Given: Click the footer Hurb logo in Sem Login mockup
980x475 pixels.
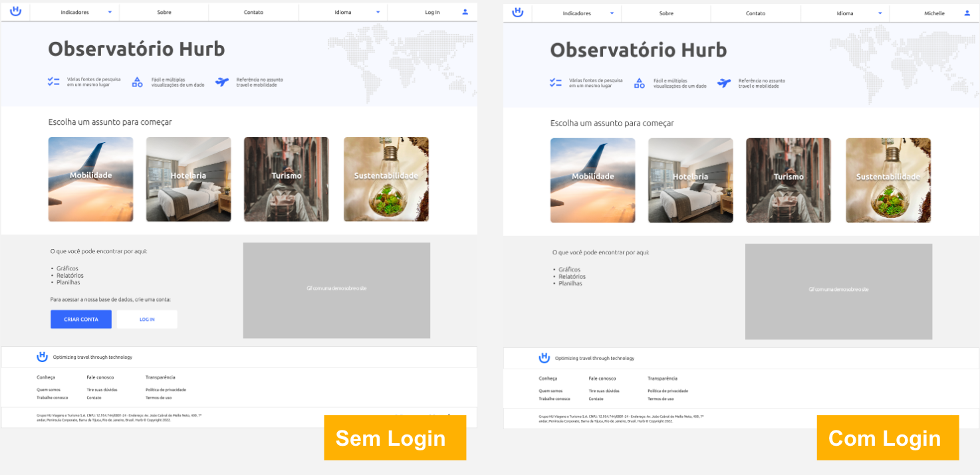Looking at the screenshot, I should [43, 357].
